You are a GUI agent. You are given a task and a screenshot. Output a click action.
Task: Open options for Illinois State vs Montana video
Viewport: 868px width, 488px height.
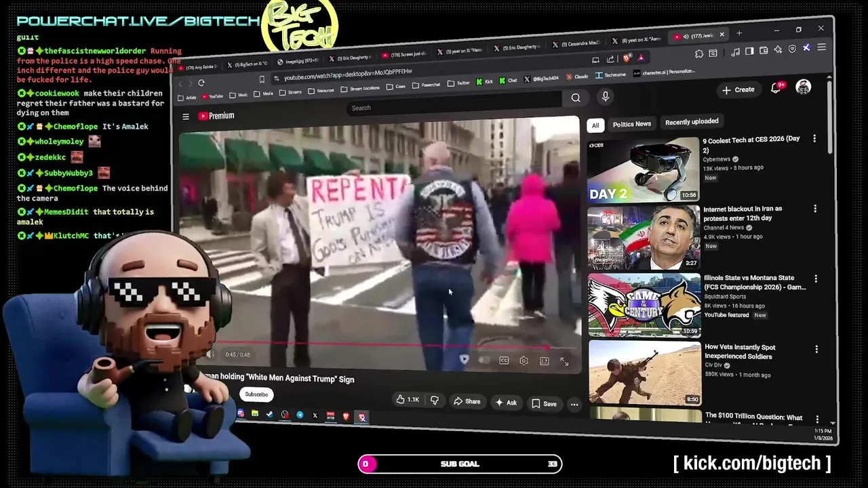point(816,279)
